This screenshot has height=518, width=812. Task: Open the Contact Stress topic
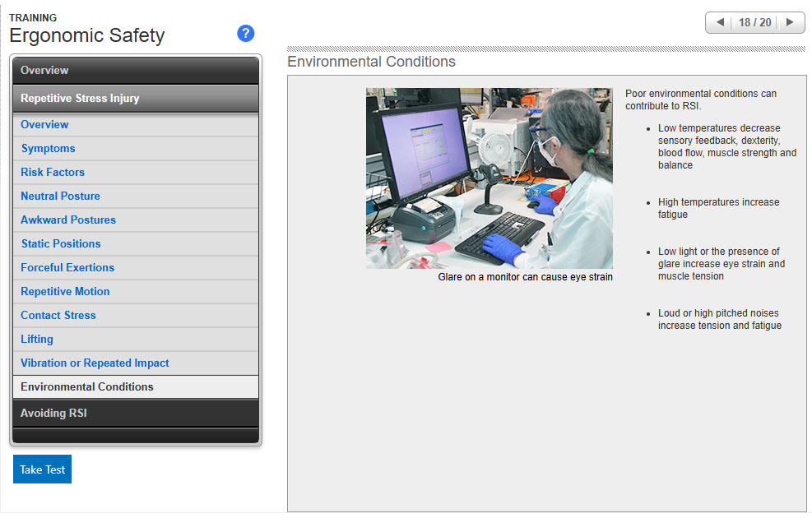point(58,316)
